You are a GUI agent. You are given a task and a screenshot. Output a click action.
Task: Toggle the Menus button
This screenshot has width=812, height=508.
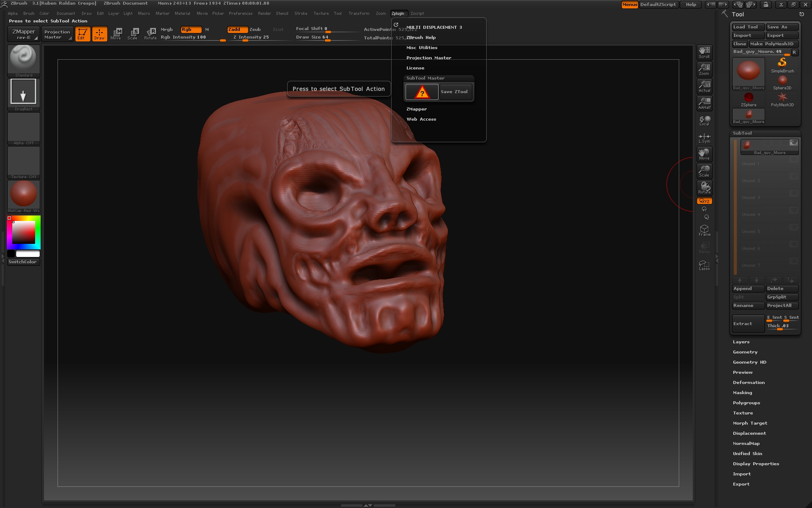[629, 5]
